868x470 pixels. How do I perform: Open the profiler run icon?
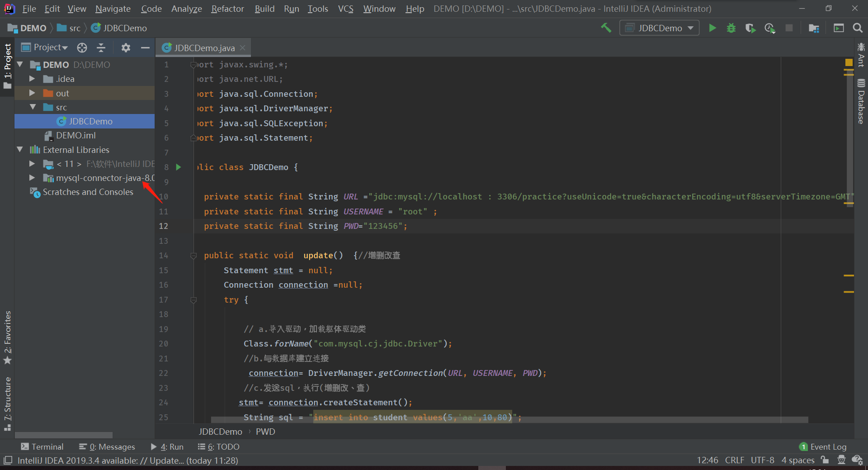(770, 28)
